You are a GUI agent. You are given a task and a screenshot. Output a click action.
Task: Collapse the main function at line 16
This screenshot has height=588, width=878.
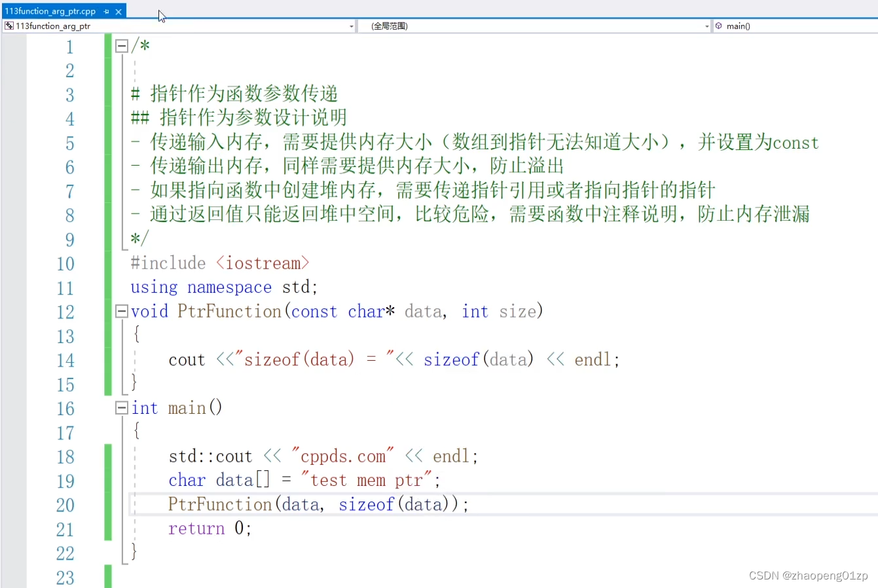122,408
